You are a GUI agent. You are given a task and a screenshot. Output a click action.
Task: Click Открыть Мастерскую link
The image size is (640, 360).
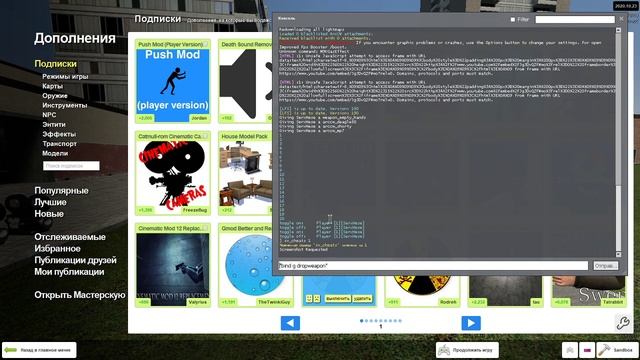(80, 295)
